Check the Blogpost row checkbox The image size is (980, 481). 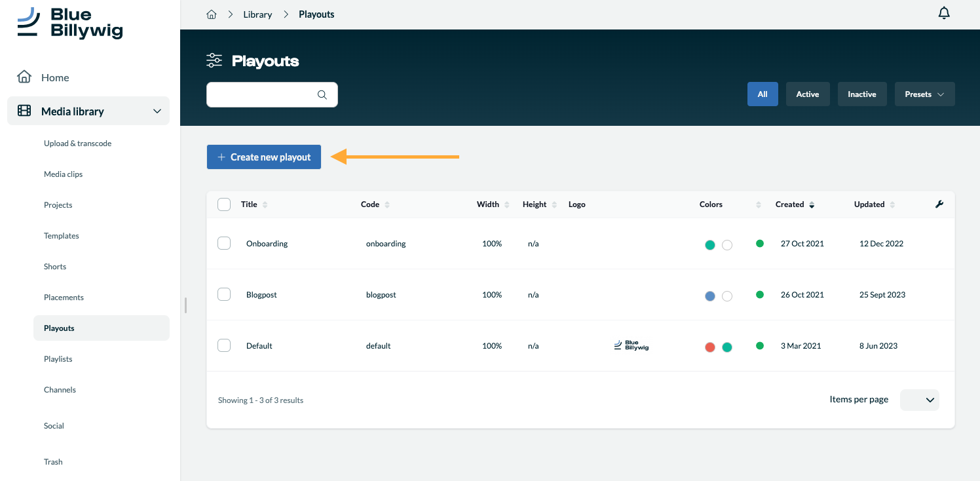tap(224, 294)
